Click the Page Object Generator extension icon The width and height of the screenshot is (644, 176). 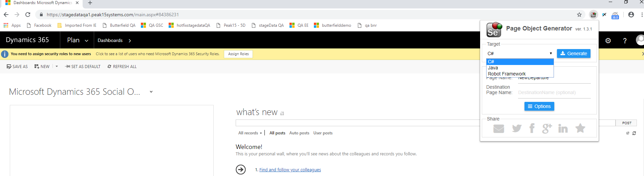pyautogui.click(x=593, y=15)
